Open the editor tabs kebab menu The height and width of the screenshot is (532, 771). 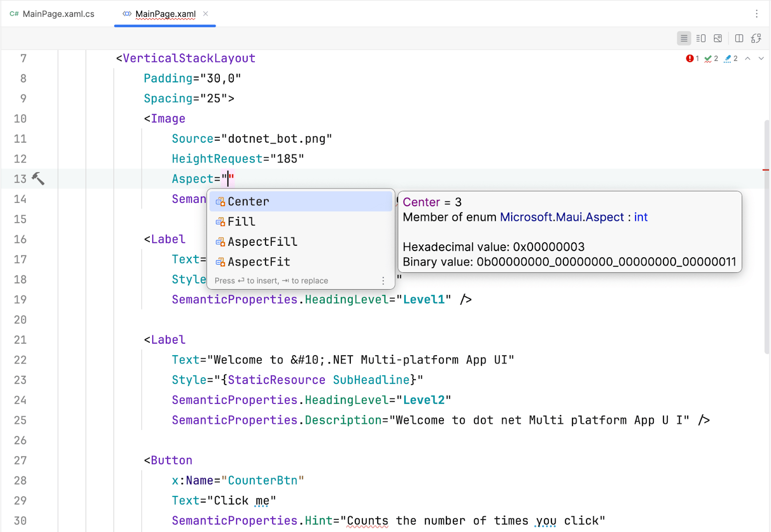coord(757,14)
